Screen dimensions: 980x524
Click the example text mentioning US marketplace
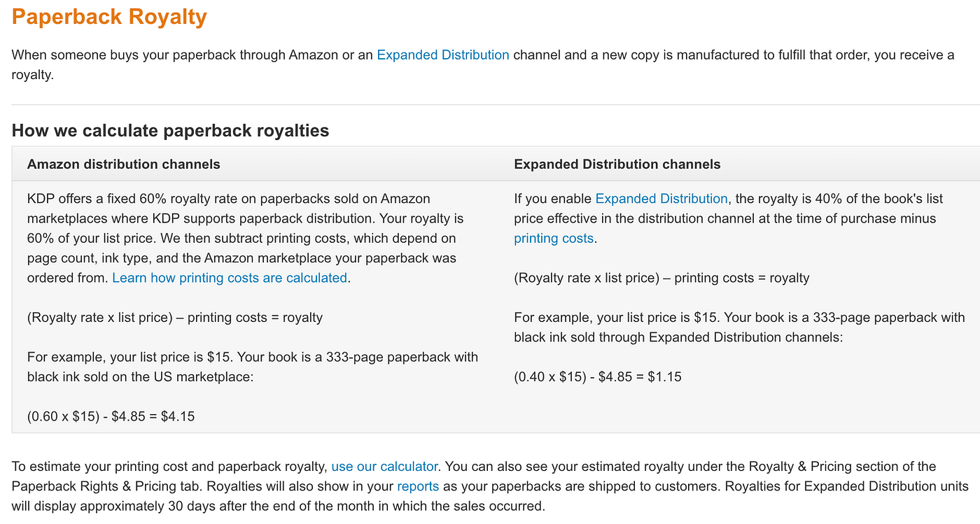253,367
